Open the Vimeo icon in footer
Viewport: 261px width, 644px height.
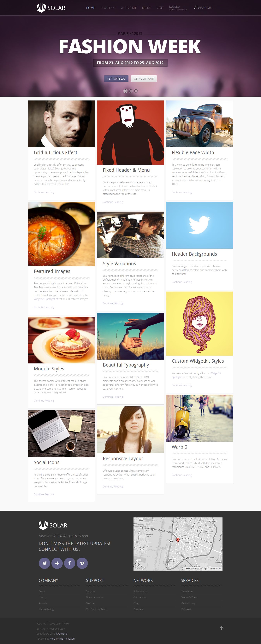coord(82,563)
